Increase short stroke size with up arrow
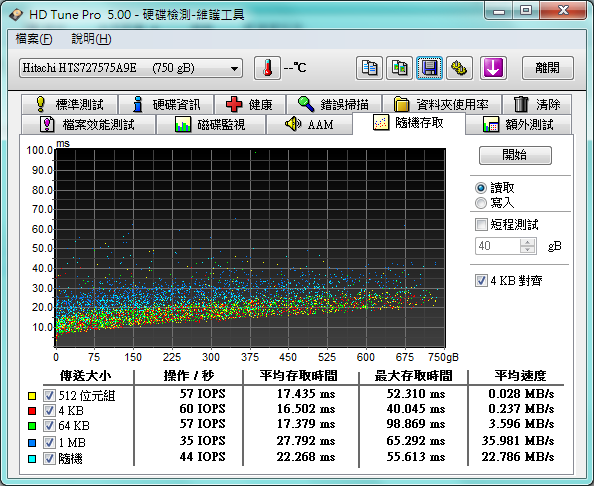The image size is (594, 486). pos(528,242)
